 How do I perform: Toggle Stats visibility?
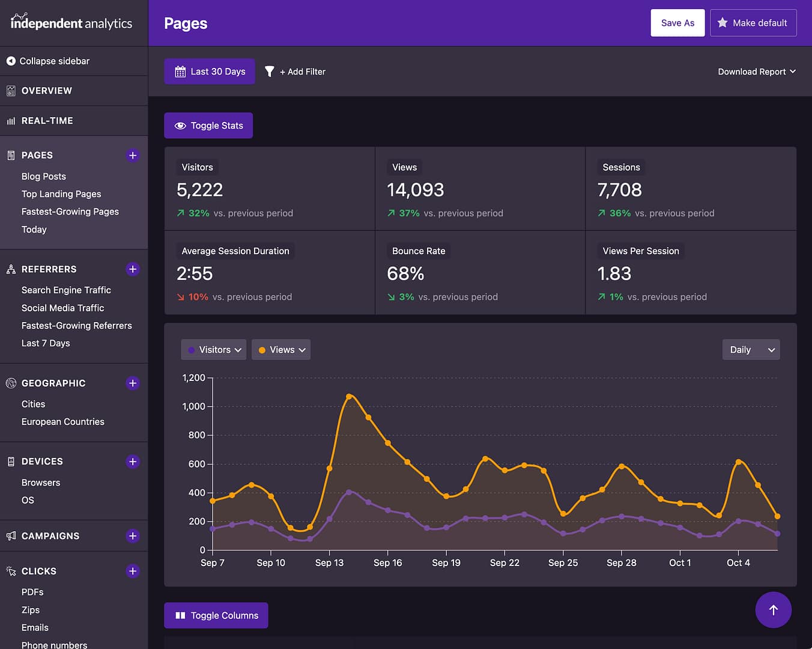[208, 126]
